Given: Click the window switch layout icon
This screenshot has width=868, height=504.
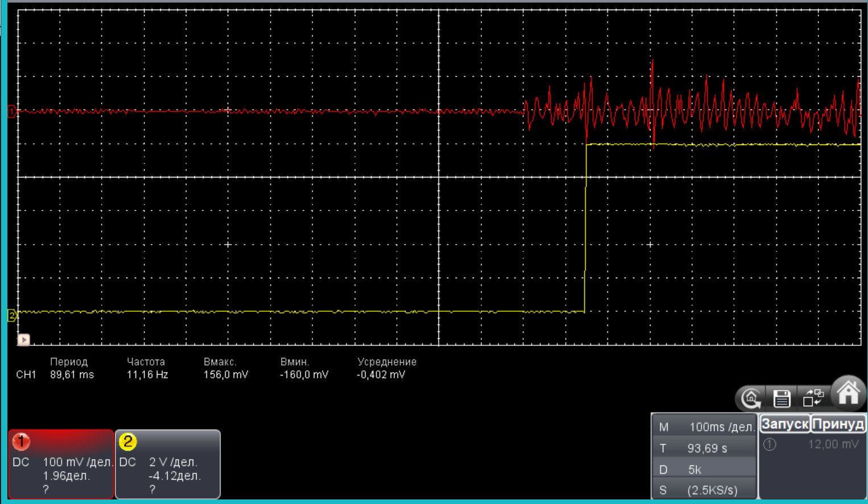Looking at the screenshot, I should [x=813, y=398].
